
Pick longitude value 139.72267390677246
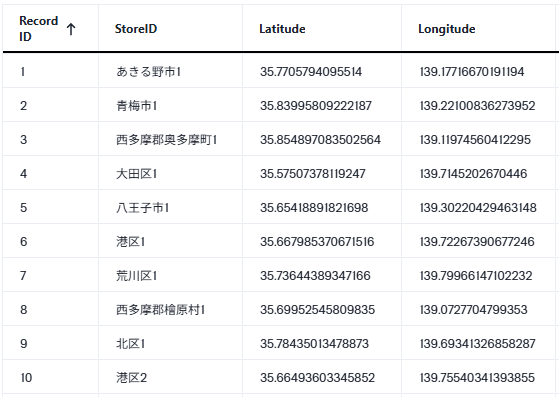point(477,242)
